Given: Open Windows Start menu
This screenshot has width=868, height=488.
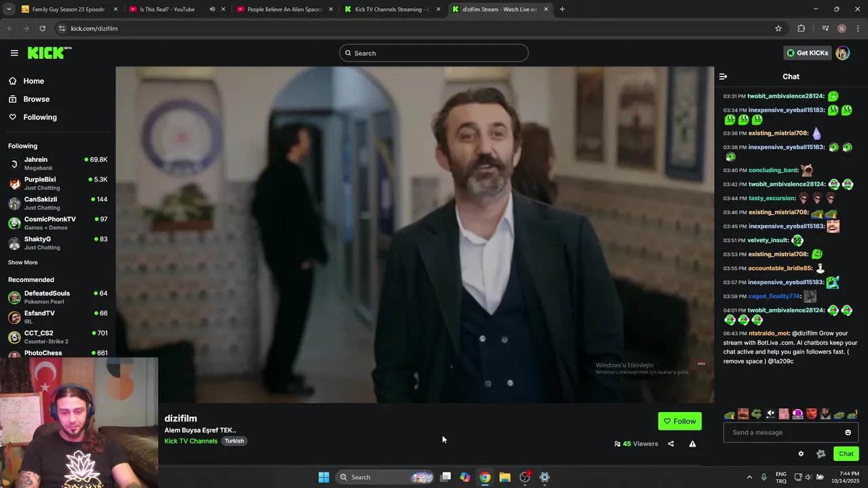Looking at the screenshot, I should tap(323, 477).
